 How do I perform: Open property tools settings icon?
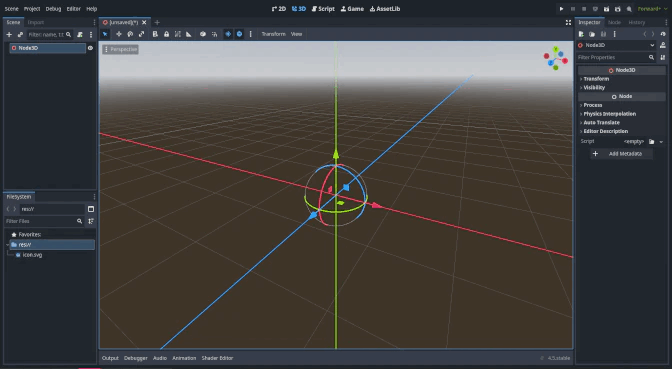663,57
